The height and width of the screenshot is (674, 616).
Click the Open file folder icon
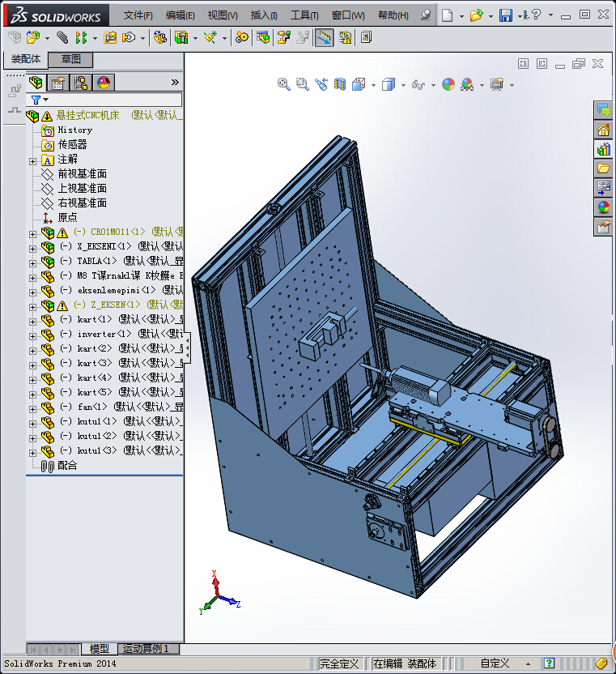(476, 15)
